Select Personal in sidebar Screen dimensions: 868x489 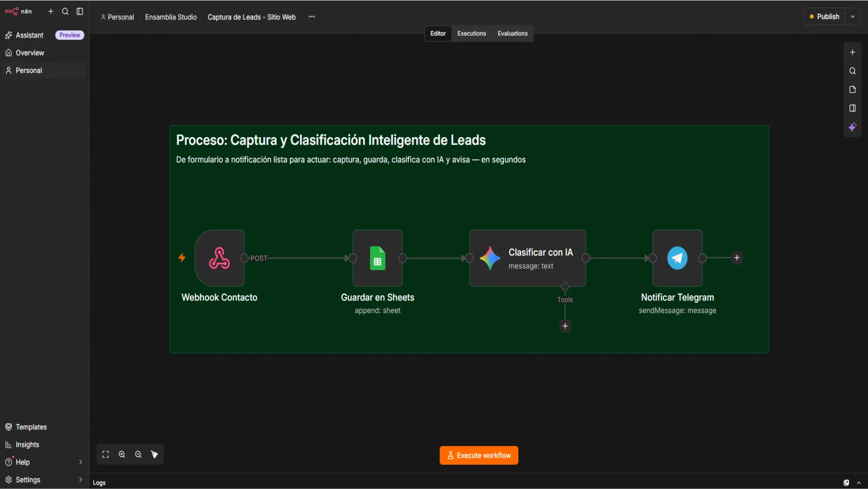pyautogui.click(x=44, y=71)
